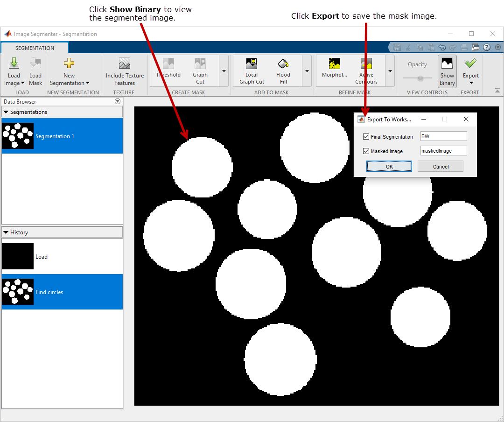Expand the Refine Mask gallery arrow

(390, 71)
